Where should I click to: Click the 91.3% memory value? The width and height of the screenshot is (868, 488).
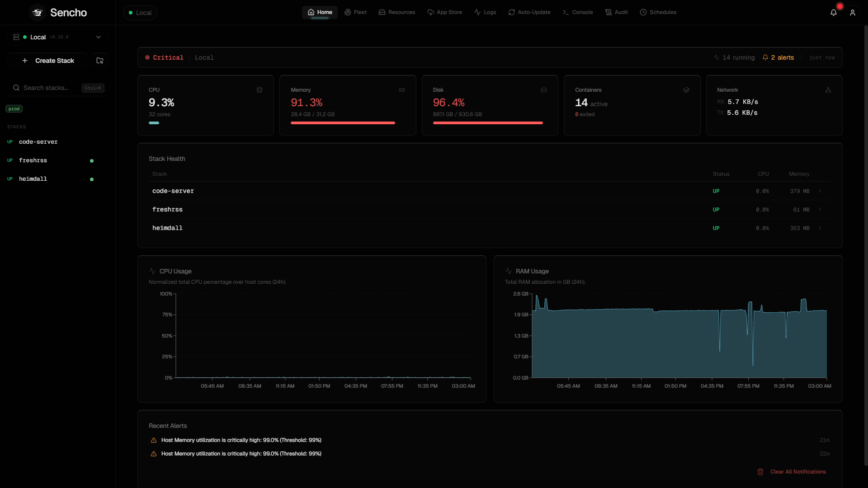307,103
